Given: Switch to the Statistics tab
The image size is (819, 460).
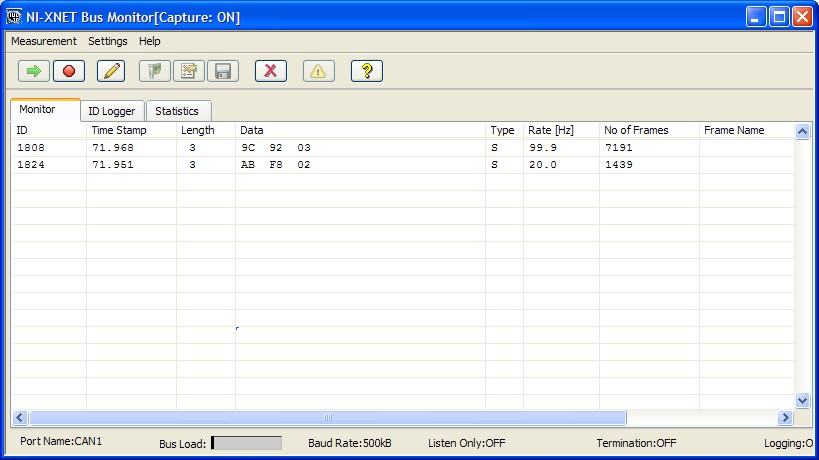Looking at the screenshot, I should coord(178,111).
